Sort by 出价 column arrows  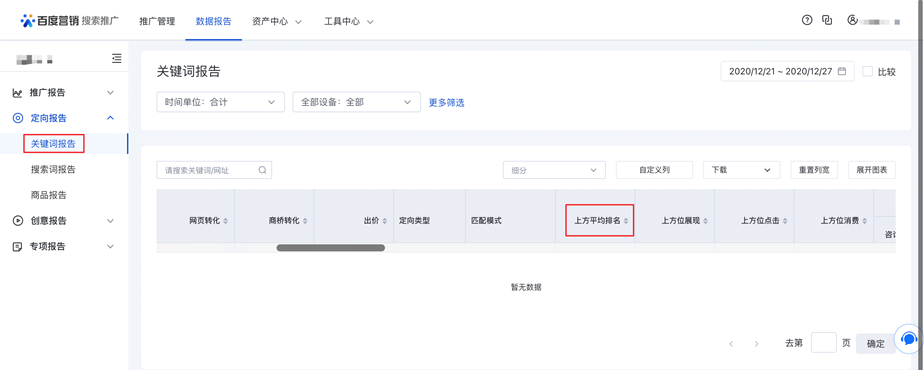coord(384,221)
